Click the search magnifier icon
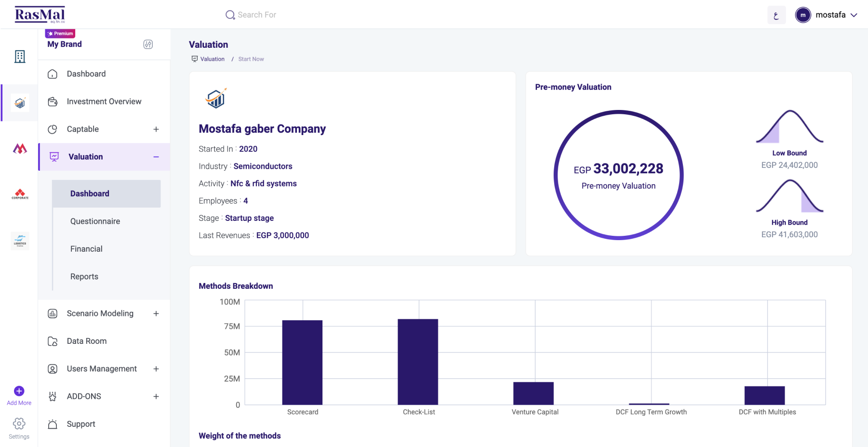The height and width of the screenshot is (447, 868). (x=230, y=15)
